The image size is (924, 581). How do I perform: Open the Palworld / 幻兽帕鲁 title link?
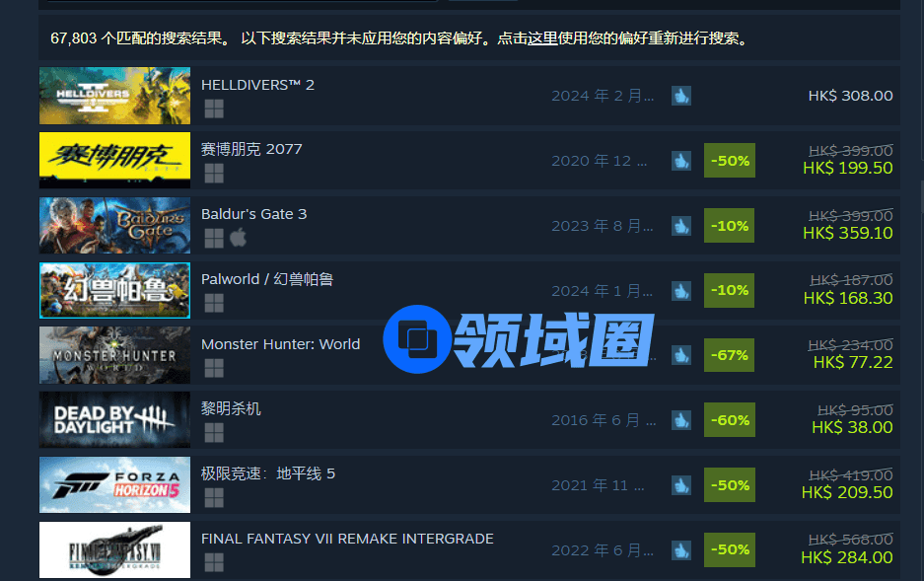[267, 279]
